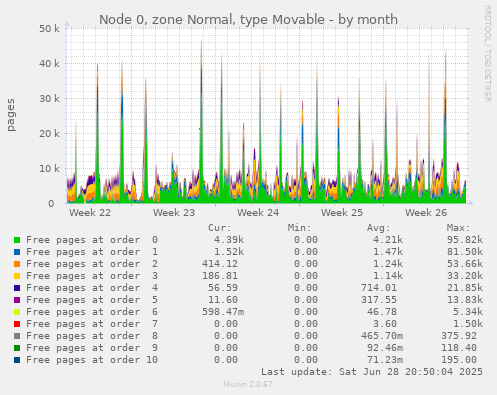Click the blue order 1 legend swatch
Screen dimensions: 497x395
click(17, 252)
